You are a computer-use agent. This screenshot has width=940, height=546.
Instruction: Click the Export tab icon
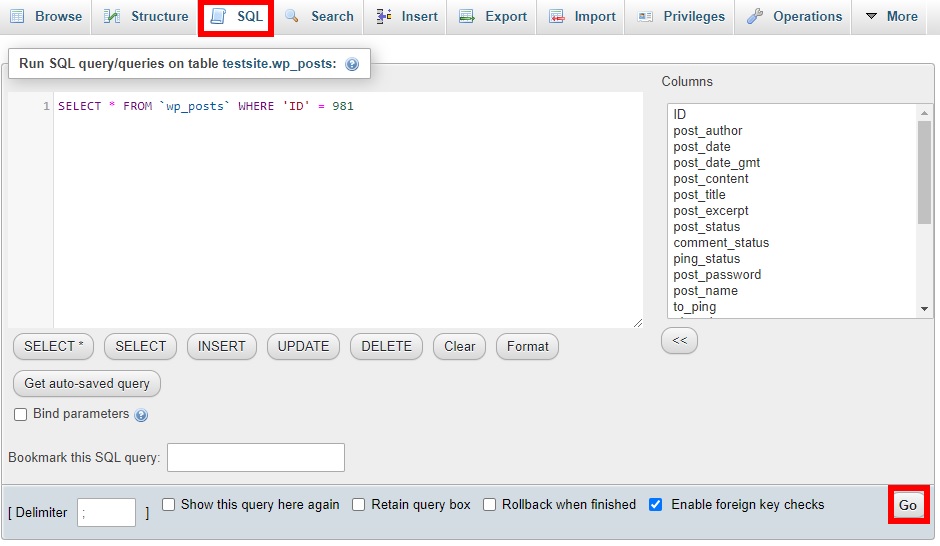click(x=467, y=16)
